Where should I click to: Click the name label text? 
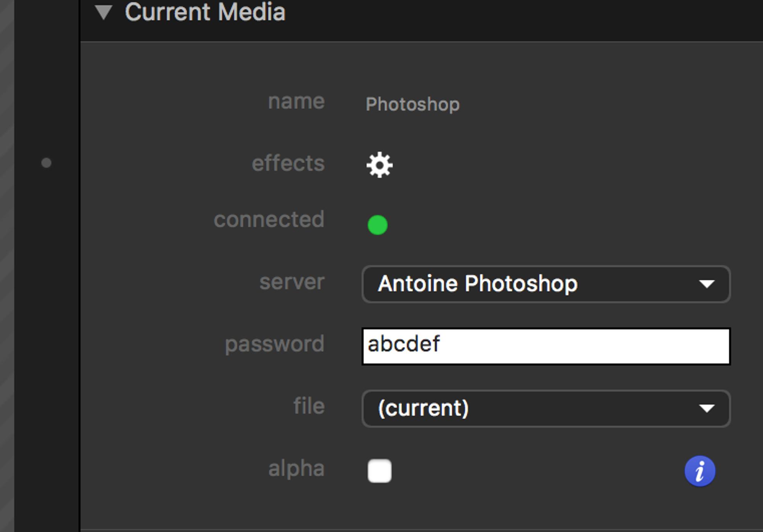click(x=296, y=101)
